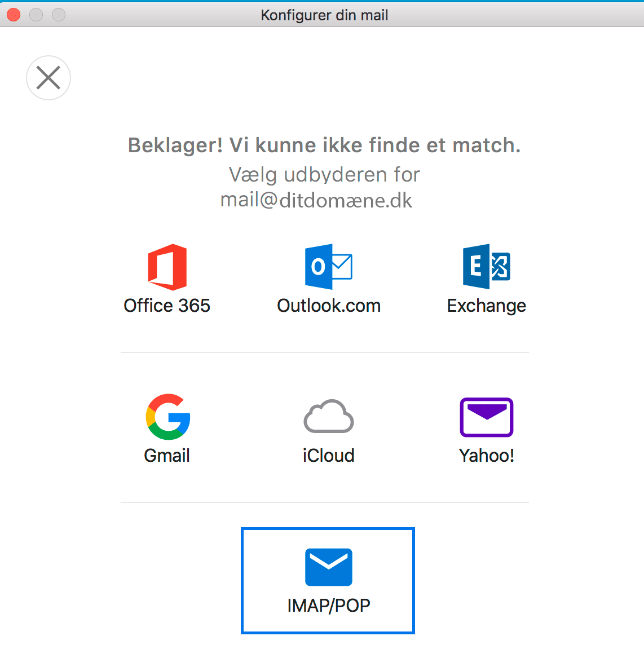Select the Outlook.com text label
The height and width of the screenshot is (658, 644).
coord(329,306)
